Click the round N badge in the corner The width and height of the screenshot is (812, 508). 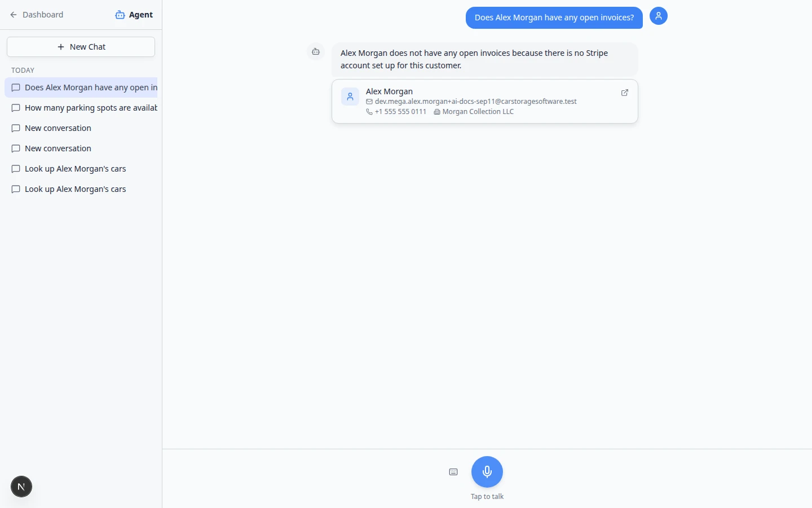point(21,487)
